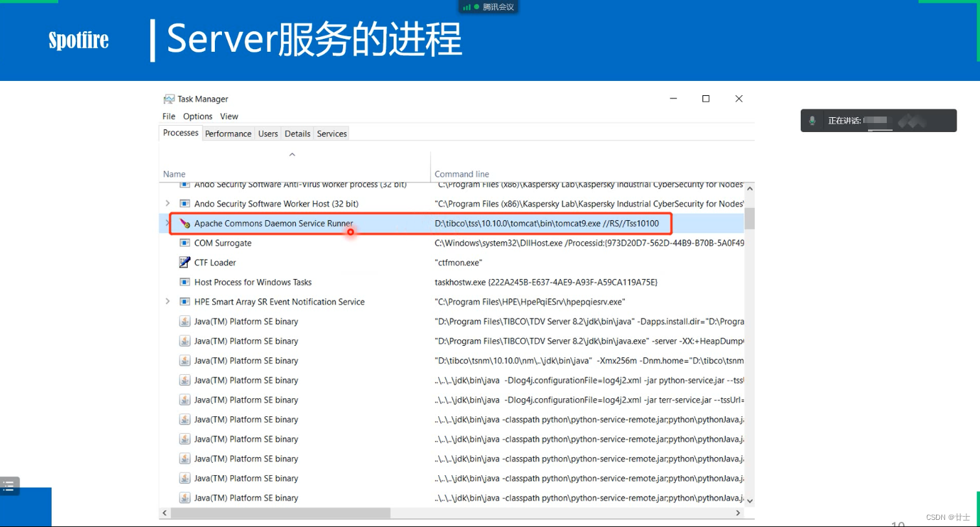Click Java icon of the -Xmx256m tsnm row
The height and width of the screenshot is (527, 980).
(x=184, y=361)
